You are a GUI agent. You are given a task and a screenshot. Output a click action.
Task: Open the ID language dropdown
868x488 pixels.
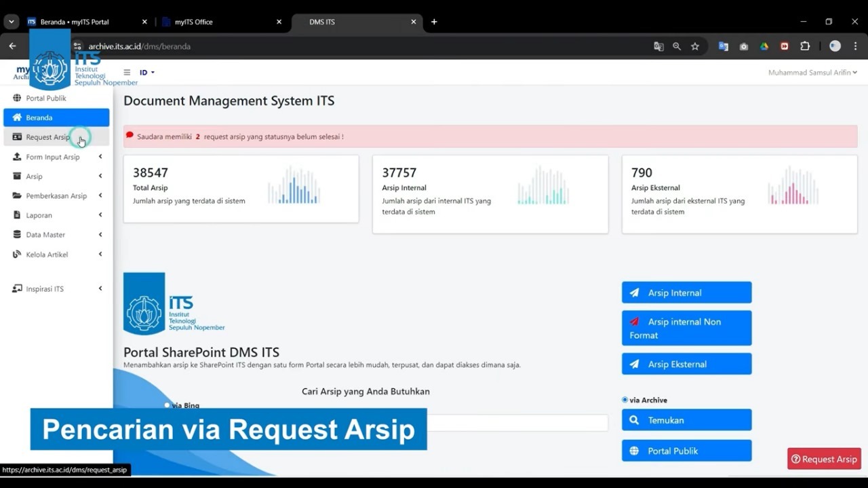[147, 73]
